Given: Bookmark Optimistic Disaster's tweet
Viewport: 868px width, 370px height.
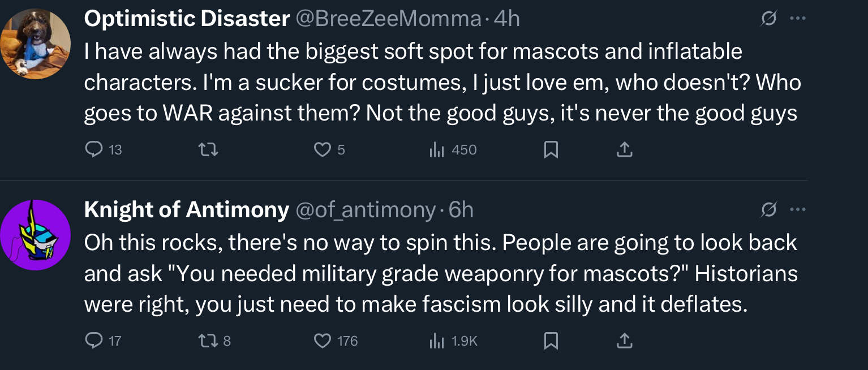Looking at the screenshot, I should (551, 149).
